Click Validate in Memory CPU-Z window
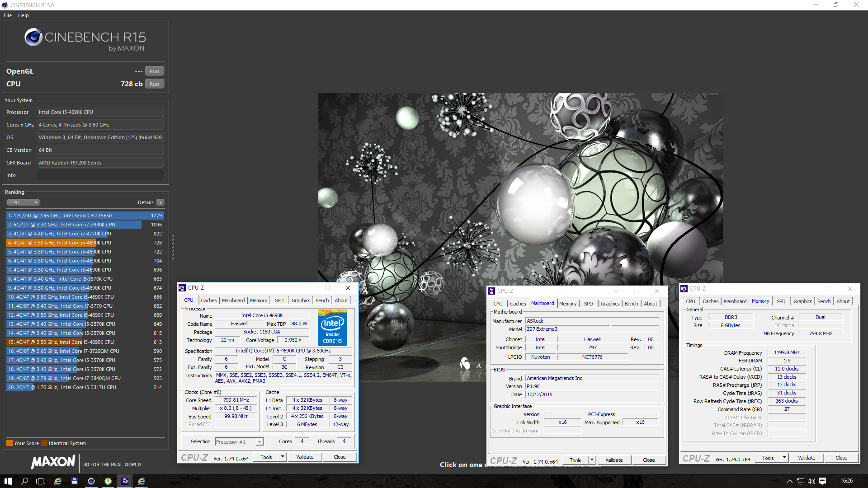This screenshot has height=488, width=868. pos(807,458)
